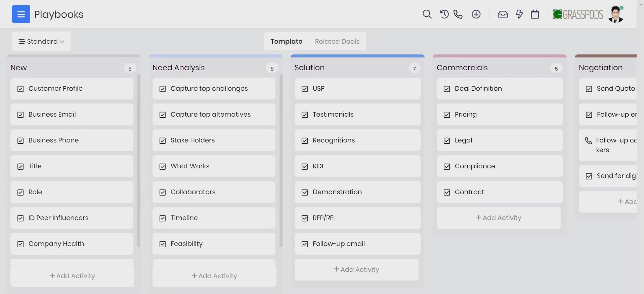Open the Follow-up email card in Solution
This screenshot has height=294, width=644.
357,244
